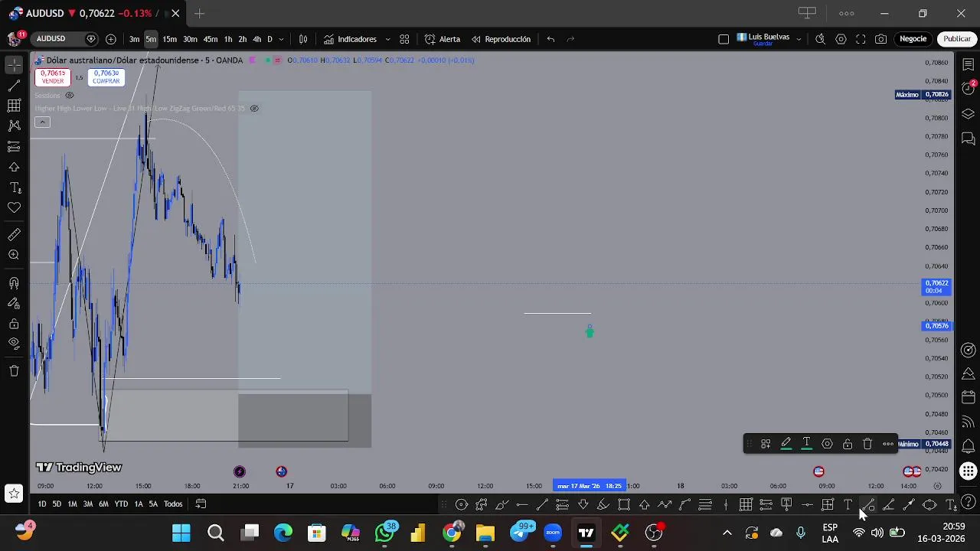Open the Indicadores panel
980x551 pixels.
tap(350, 39)
